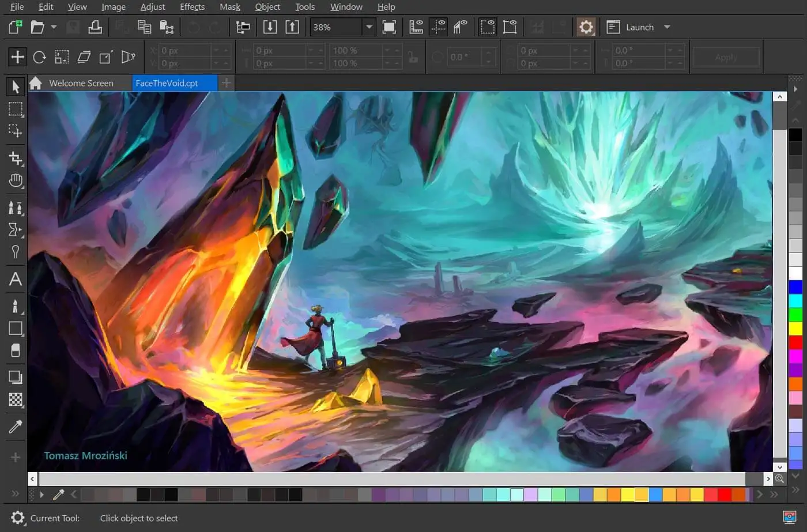Image resolution: width=807 pixels, height=532 pixels.
Task: Activate the Pan hand tool
Action: pos(16,181)
